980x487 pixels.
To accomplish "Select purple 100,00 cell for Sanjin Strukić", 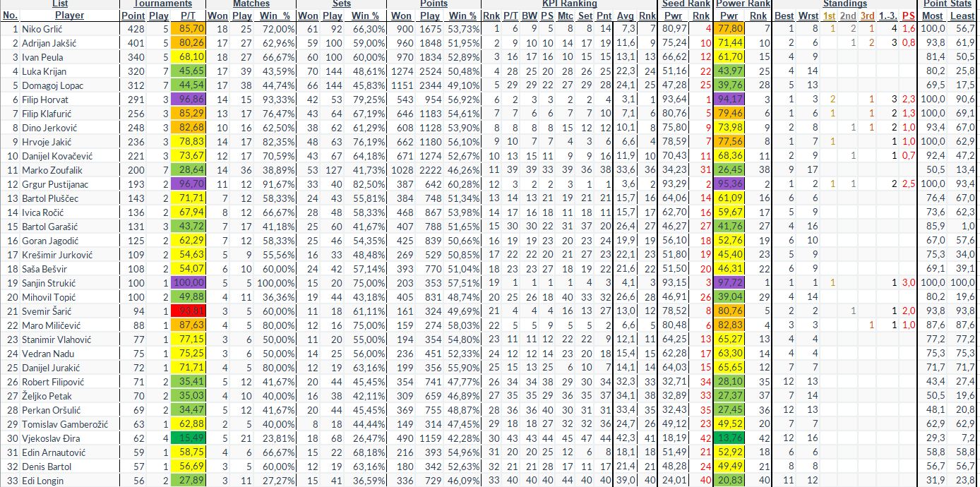I will click(188, 283).
